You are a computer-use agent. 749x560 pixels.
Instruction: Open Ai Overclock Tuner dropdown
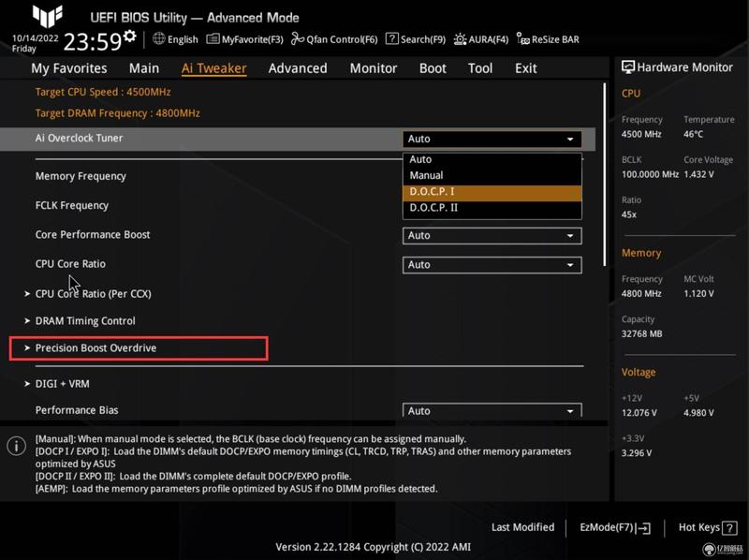[x=492, y=139]
